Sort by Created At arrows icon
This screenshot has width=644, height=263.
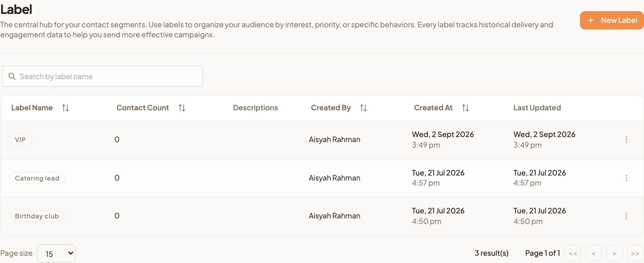pyautogui.click(x=465, y=108)
